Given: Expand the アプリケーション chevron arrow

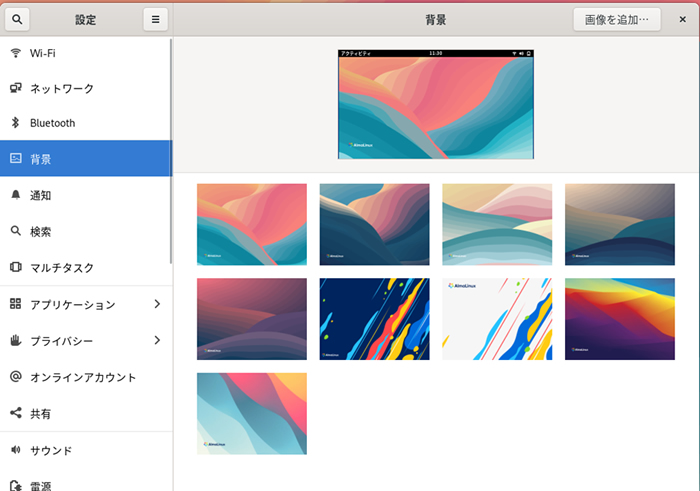Looking at the screenshot, I should coord(157,304).
